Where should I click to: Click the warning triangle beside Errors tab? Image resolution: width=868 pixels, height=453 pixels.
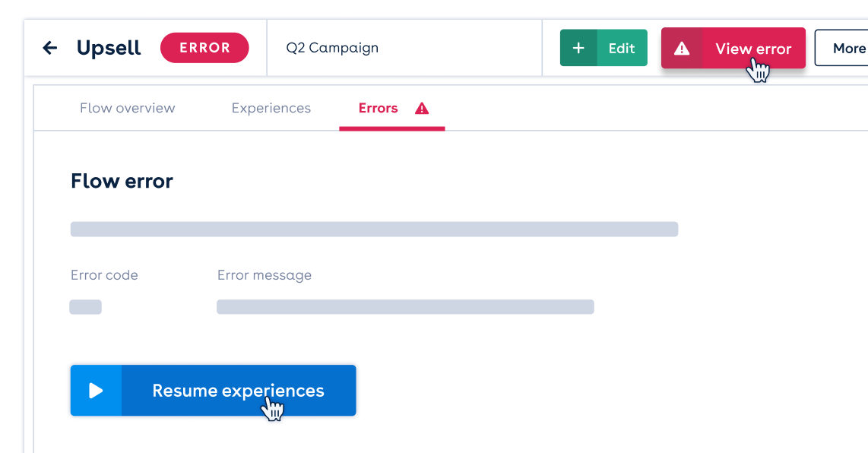pyautogui.click(x=422, y=108)
